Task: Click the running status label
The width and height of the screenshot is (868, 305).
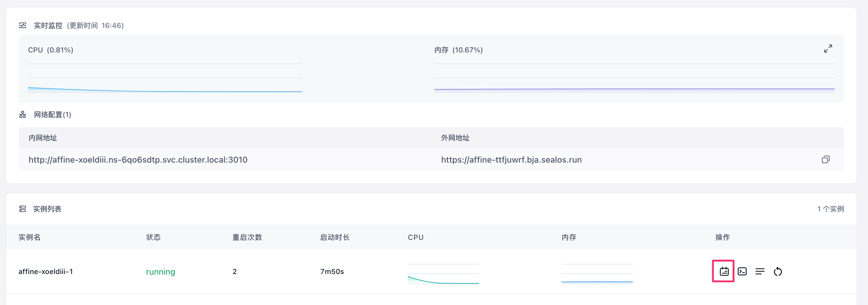Action: 160,271
